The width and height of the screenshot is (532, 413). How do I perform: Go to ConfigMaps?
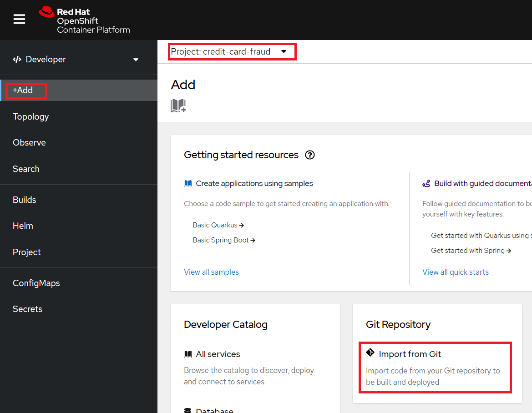[36, 283]
